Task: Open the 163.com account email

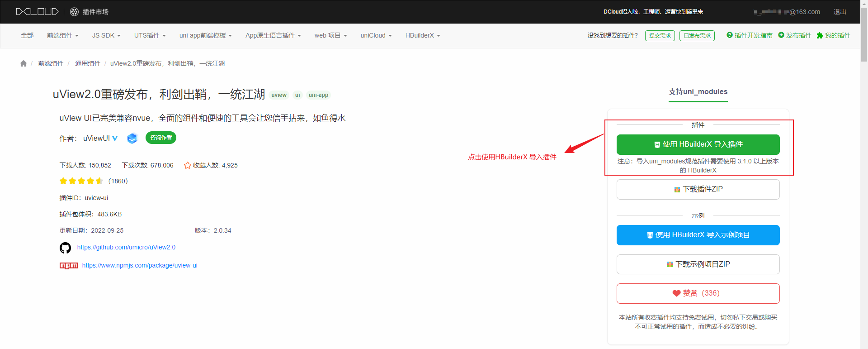Action: [787, 12]
